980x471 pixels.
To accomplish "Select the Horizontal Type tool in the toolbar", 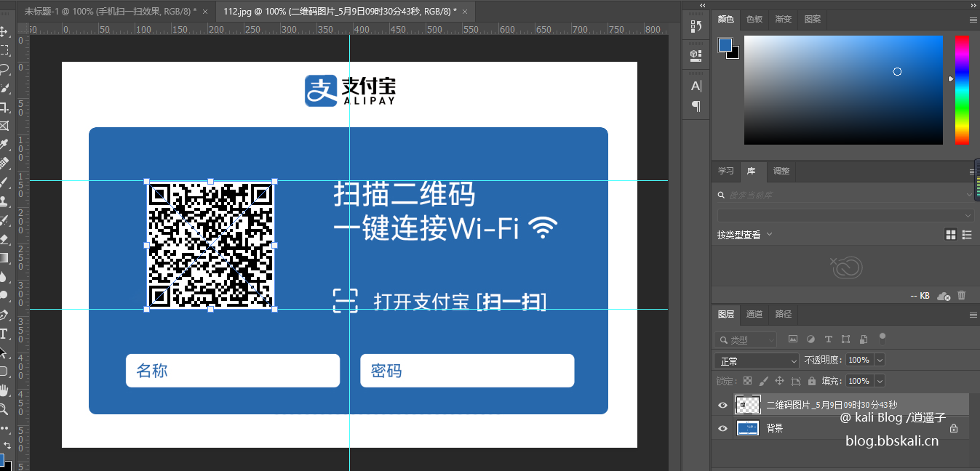I will click(4, 334).
